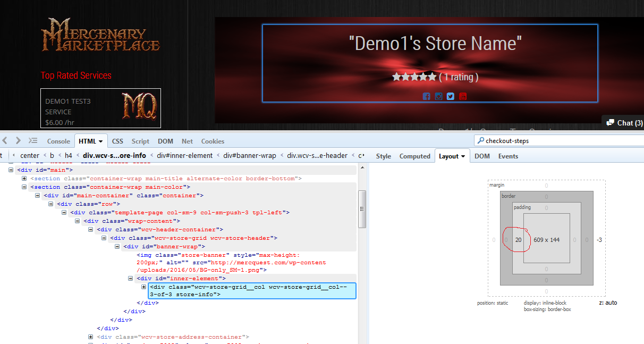Click the Mercenary Marketplace logo

pyautogui.click(x=100, y=35)
